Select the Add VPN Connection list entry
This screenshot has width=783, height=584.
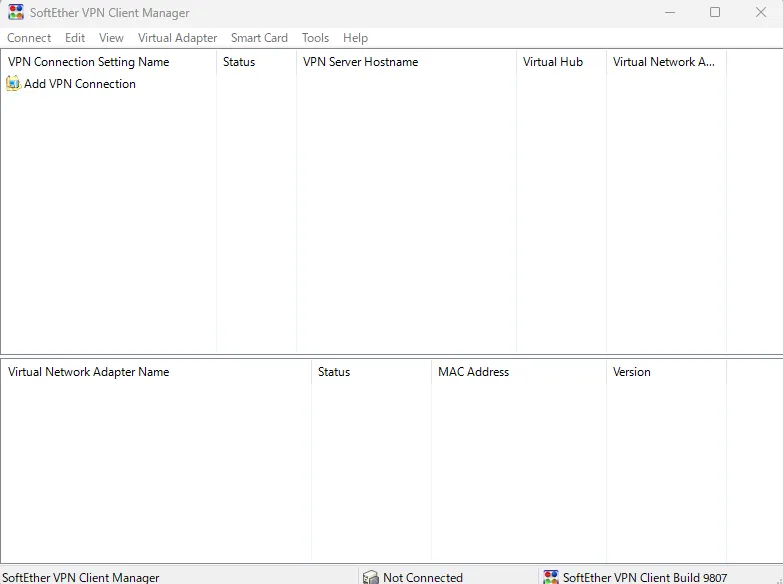point(80,84)
